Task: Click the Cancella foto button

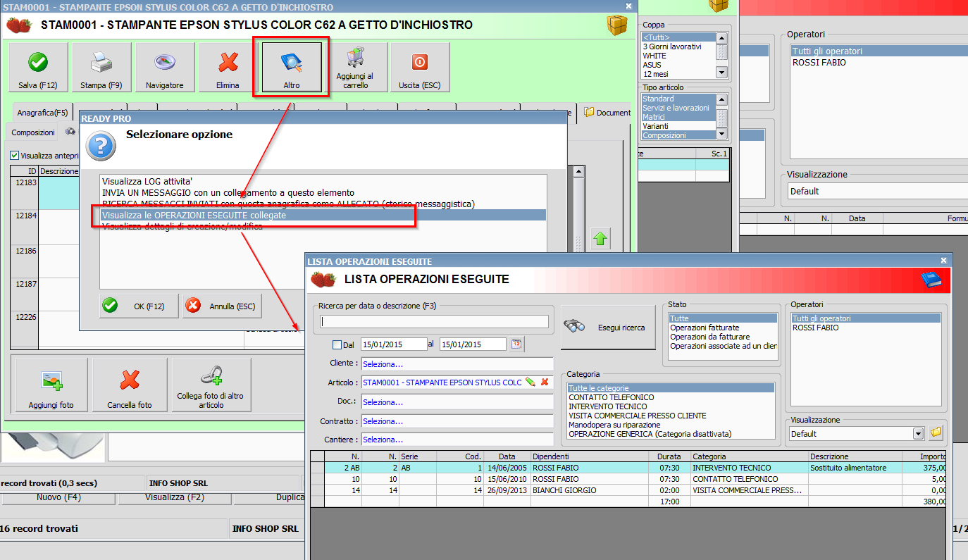Action: coord(130,385)
